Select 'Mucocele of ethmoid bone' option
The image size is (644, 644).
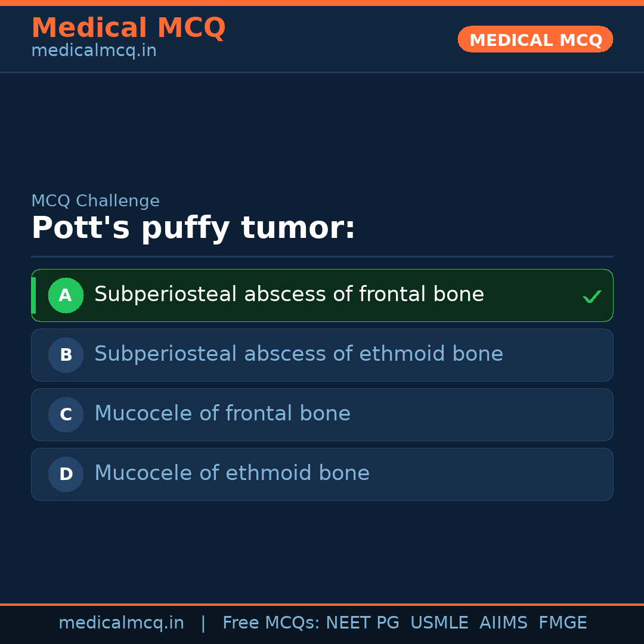[x=232, y=473]
